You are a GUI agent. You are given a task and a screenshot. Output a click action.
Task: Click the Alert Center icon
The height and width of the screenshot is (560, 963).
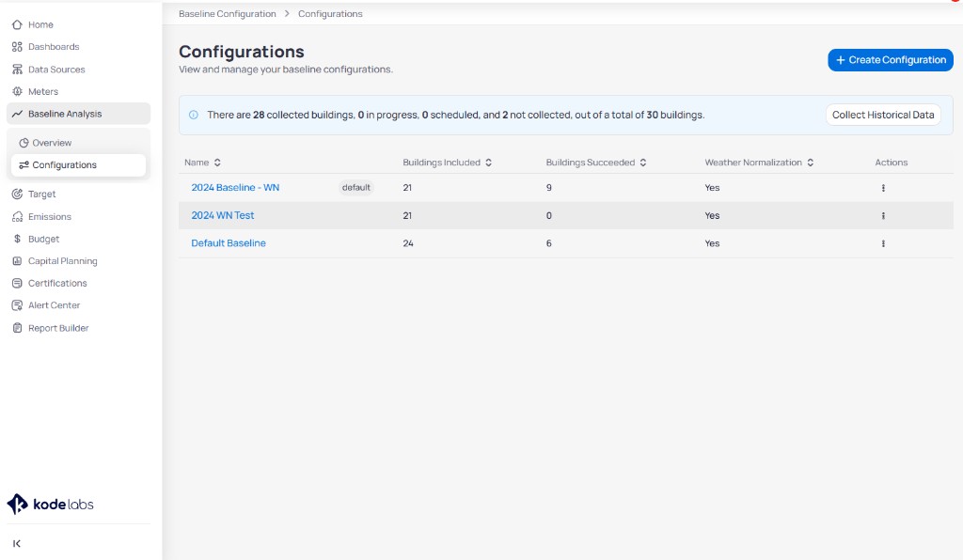pyautogui.click(x=17, y=304)
